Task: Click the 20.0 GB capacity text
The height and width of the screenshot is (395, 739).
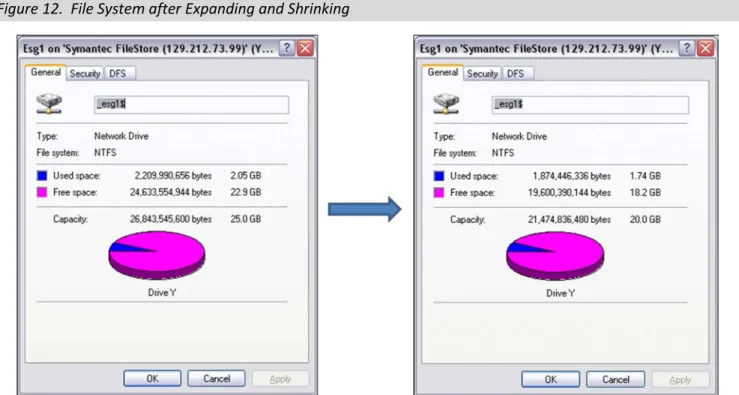Action: (x=645, y=220)
